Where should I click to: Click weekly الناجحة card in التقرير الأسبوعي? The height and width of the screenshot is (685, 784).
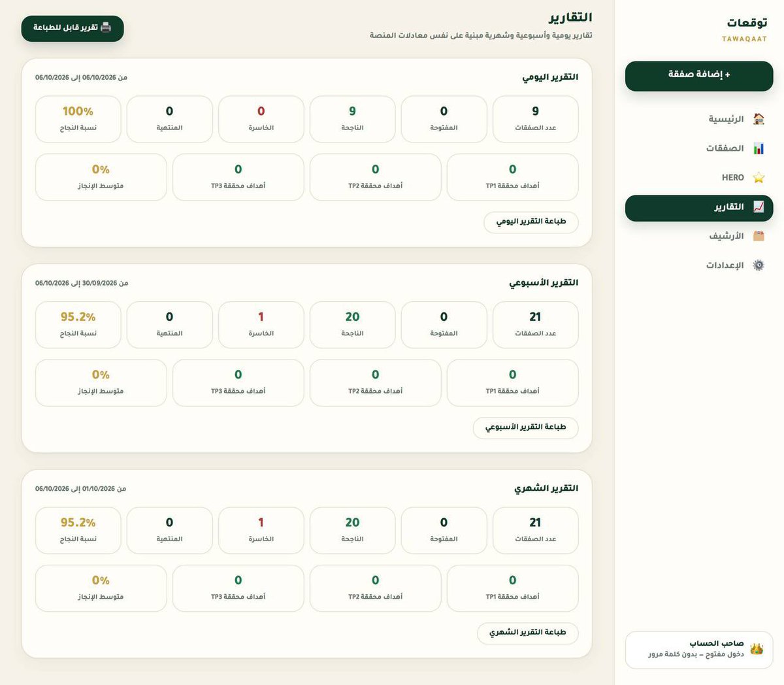tap(352, 325)
